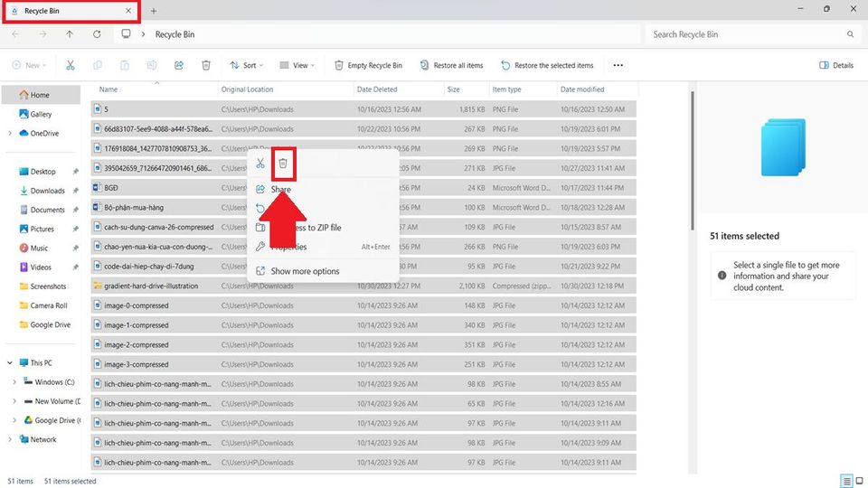Click Restore all items button
Image resolution: width=868 pixels, height=488 pixels.
click(x=450, y=65)
